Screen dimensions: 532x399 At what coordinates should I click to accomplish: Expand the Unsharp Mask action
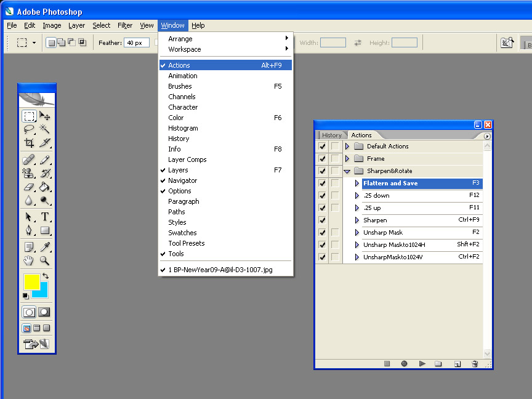357,232
